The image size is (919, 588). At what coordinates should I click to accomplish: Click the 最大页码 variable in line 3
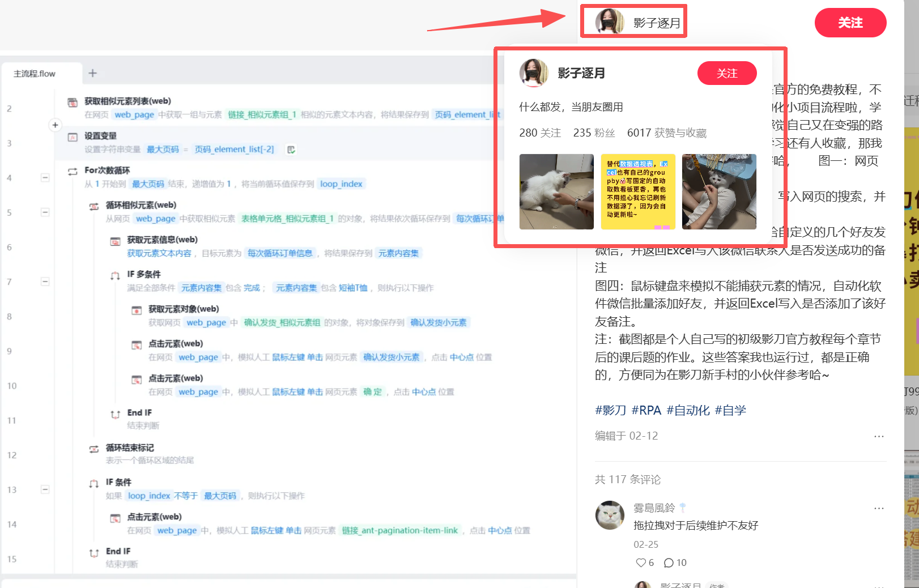point(163,150)
